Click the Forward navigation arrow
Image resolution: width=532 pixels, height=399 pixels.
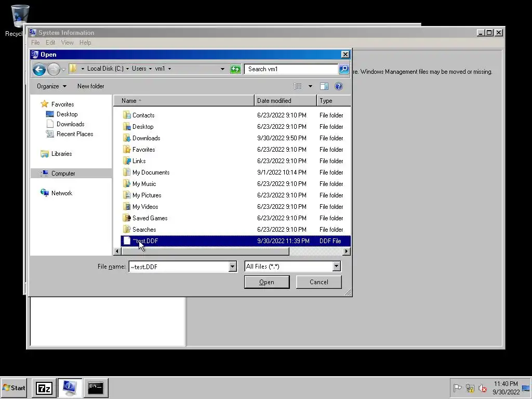[x=54, y=70]
